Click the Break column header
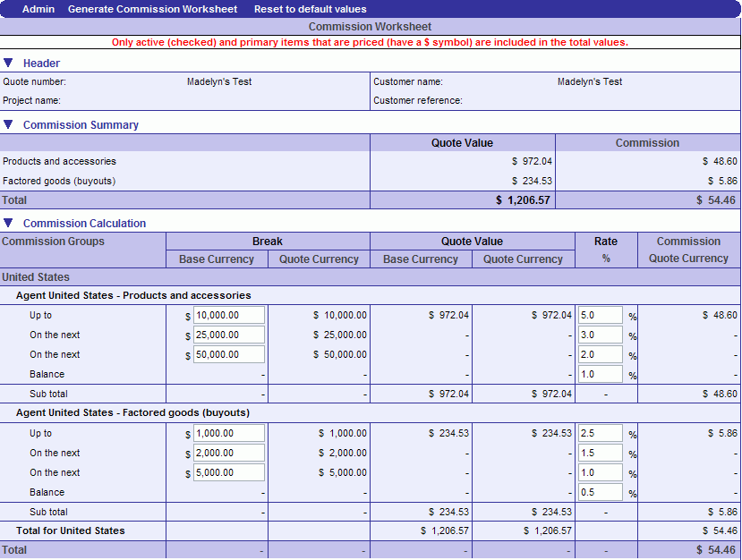The width and height of the screenshot is (742, 560). pyautogui.click(x=268, y=242)
